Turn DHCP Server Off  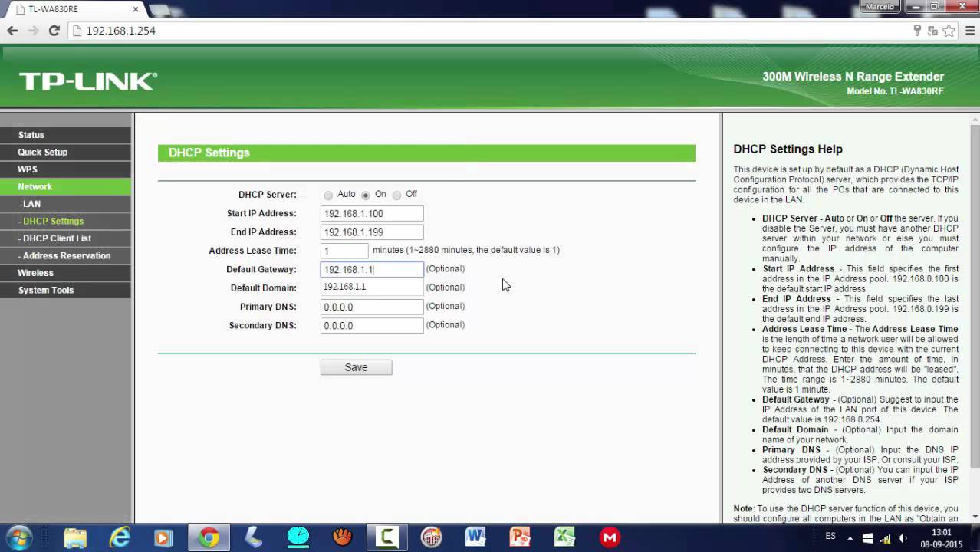[396, 195]
